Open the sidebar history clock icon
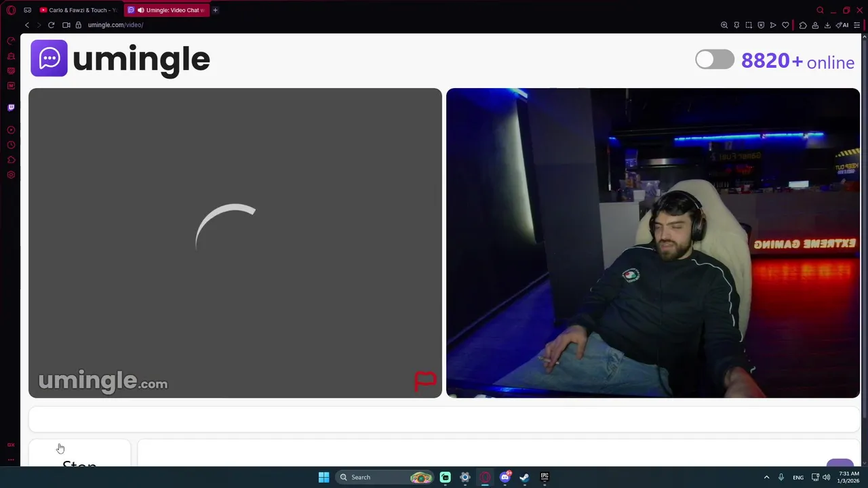The width and height of the screenshot is (868, 488). [11, 145]
